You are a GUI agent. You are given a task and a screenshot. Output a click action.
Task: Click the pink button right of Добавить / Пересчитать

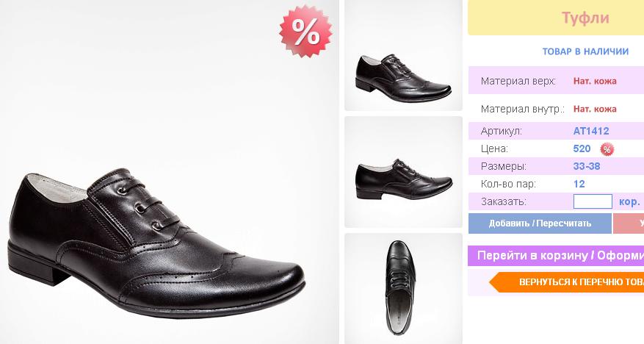629,223
